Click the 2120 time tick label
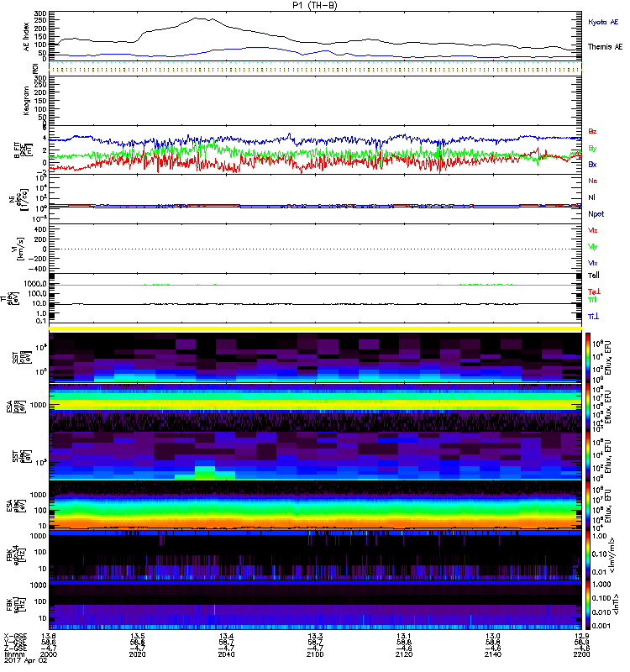 point(404,654)
